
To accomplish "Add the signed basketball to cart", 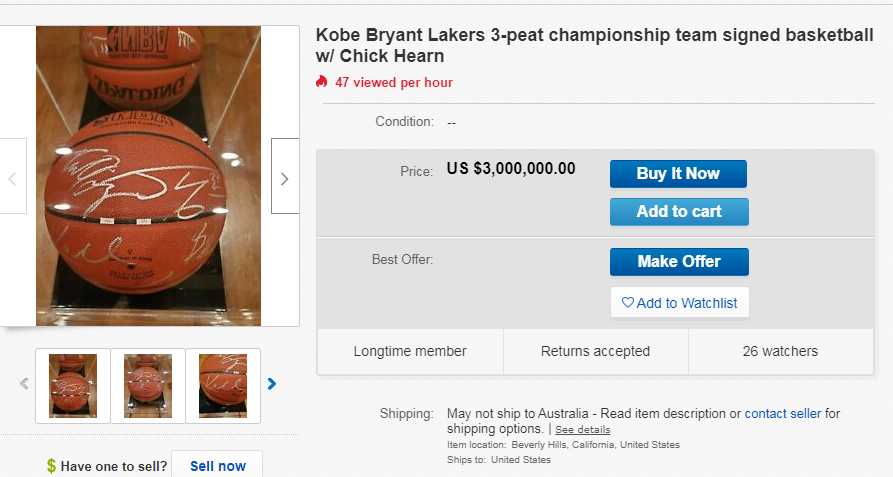I will click(x=679, y=211).
